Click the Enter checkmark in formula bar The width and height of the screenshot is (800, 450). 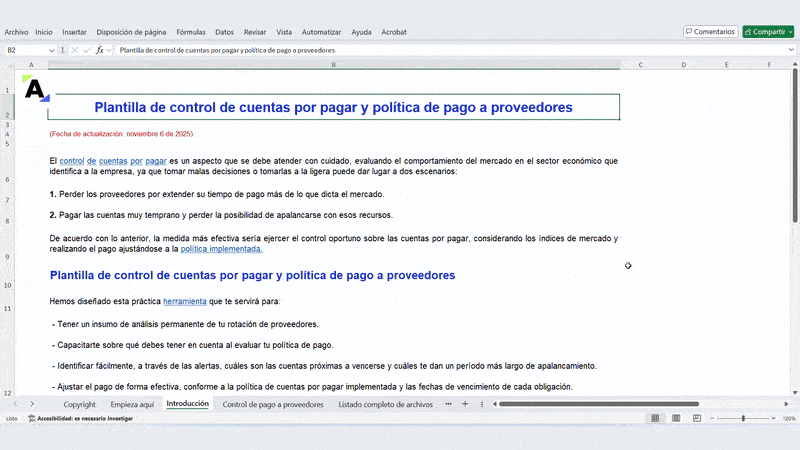87,49
